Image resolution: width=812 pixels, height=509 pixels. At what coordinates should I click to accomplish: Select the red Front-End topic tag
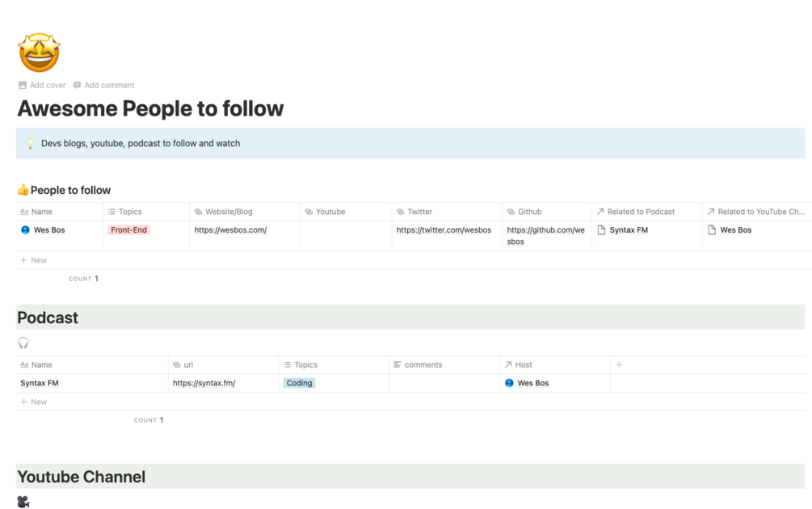[129, 230]
